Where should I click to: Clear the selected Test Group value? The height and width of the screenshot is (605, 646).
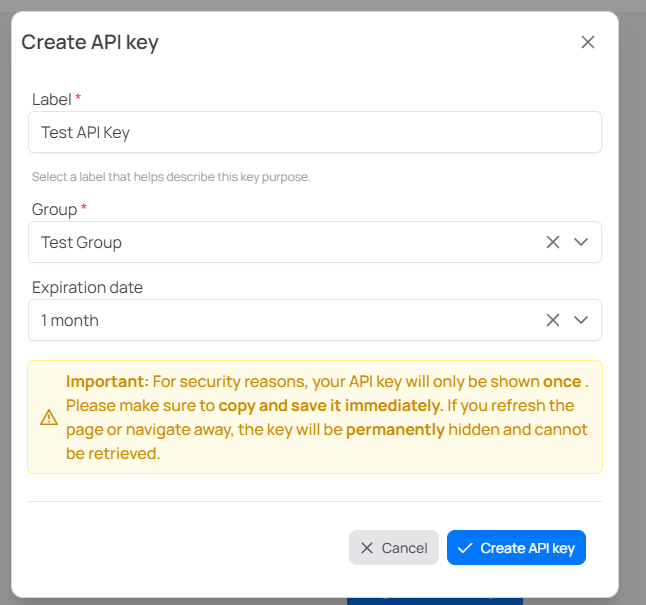point(552,242)
